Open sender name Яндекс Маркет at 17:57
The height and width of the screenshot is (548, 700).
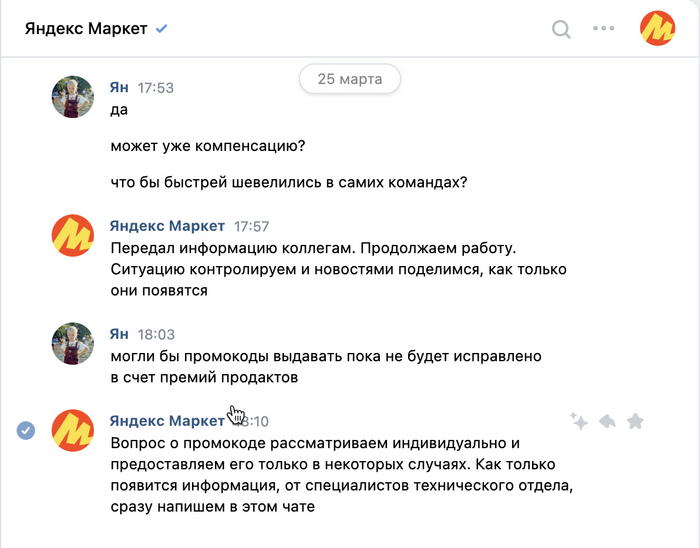(x=167, y=226)
